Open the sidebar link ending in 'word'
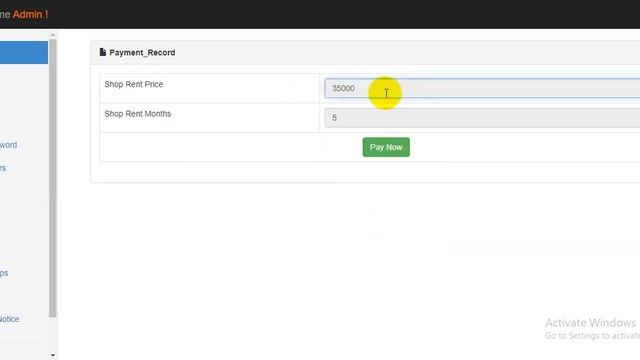640x360 pixels. 9,145
